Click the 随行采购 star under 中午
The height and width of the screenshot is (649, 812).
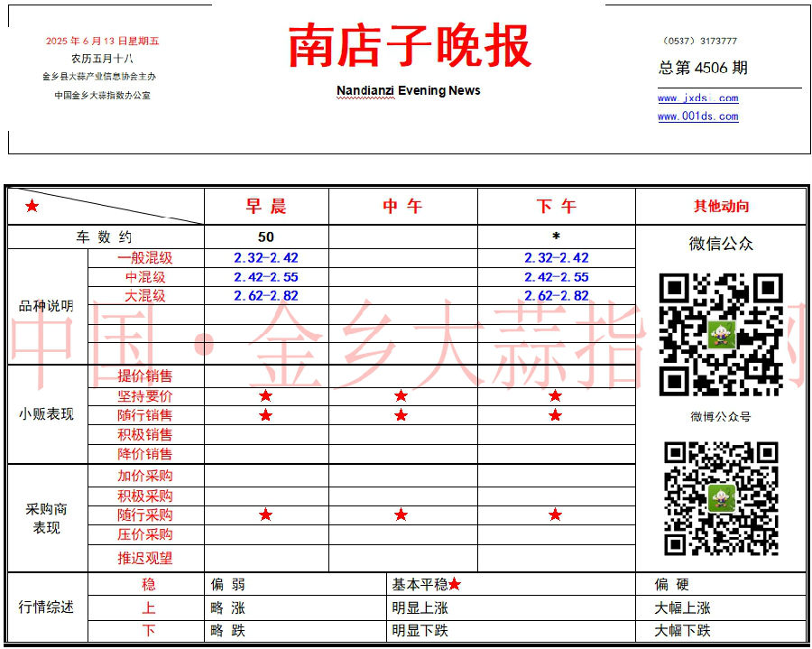[401, 515]
